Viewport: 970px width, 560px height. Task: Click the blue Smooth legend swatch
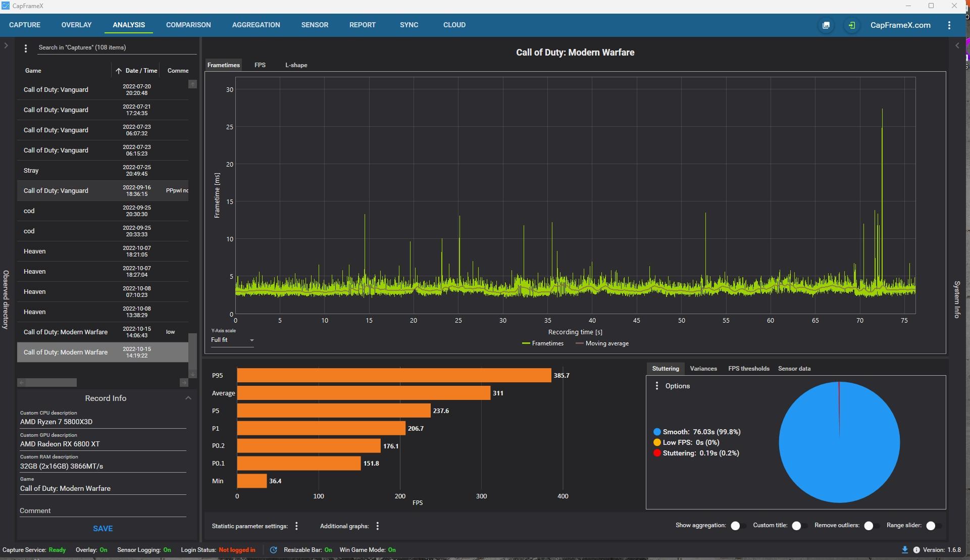(657, 432)
